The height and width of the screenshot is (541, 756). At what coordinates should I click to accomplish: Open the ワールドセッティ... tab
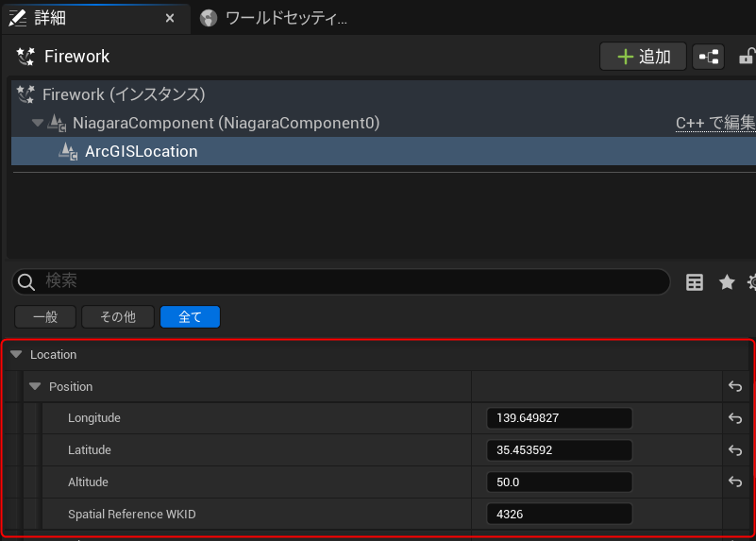tap(273, 18)
